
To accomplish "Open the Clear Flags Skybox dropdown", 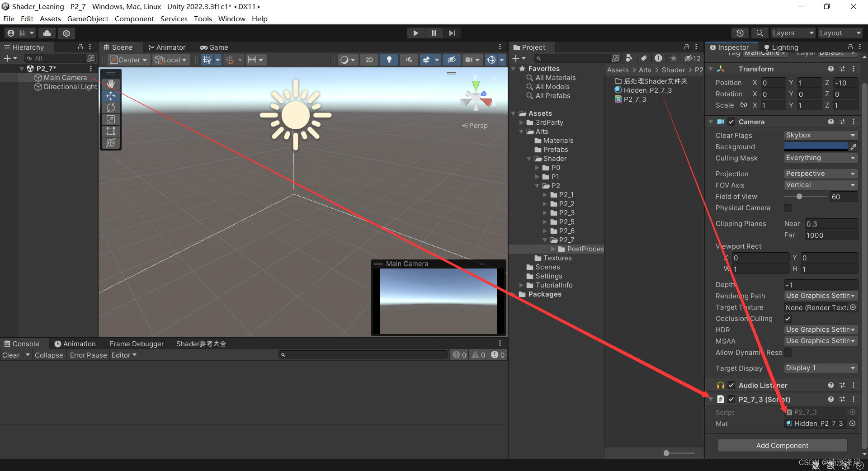I will (820, 135).
